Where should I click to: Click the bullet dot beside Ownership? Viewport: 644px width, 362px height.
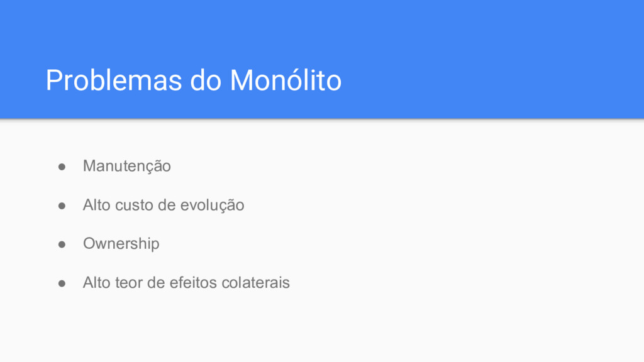(x=62, y=244)
